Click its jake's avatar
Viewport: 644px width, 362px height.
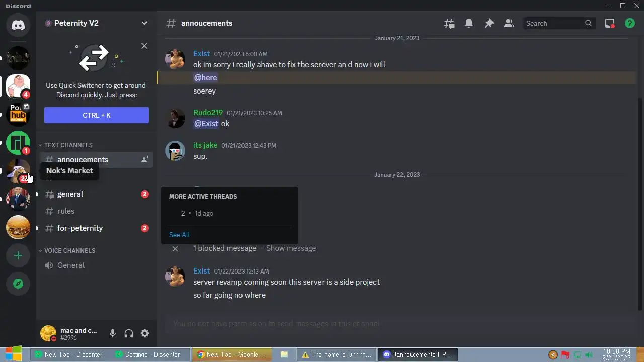tap(175, 151)
